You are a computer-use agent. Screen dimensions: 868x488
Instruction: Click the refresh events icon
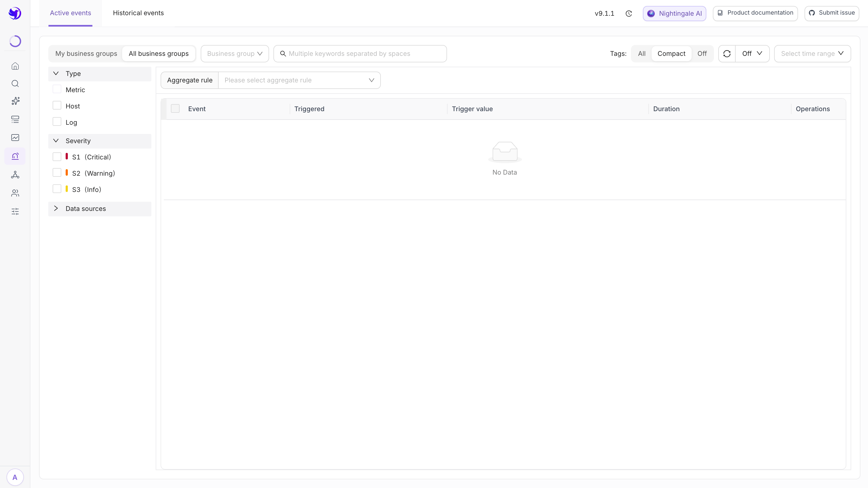click(x=727, y=54)
